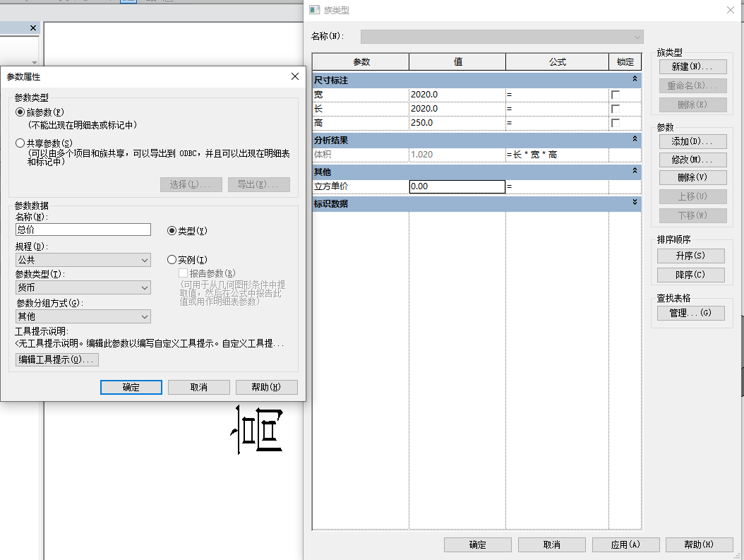744x560 pixels.
Task: Open the 规程 dropdown
Action: (x=83, y=260)
